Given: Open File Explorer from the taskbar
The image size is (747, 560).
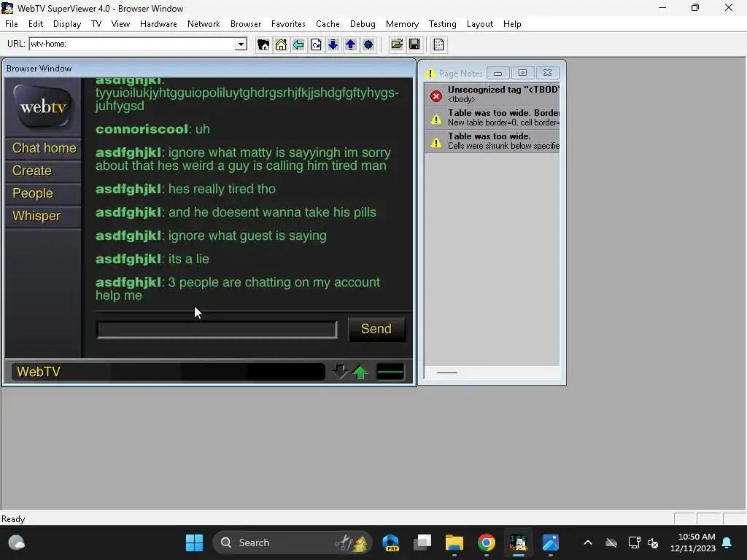Looking at the screenshot, I should click(454, 542).
